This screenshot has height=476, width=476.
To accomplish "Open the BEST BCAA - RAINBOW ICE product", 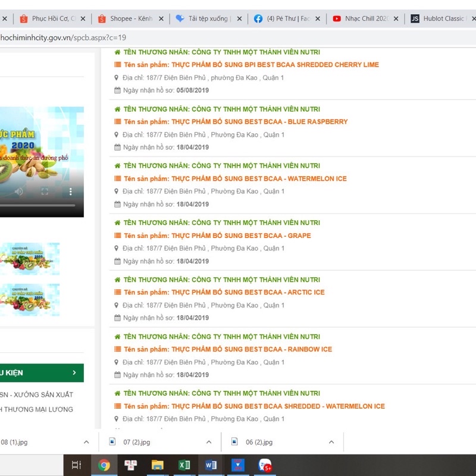I will click(252, 349).
